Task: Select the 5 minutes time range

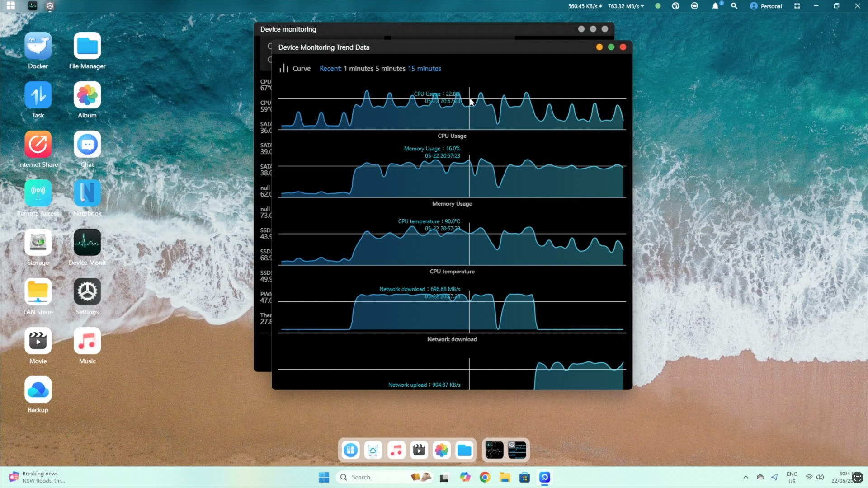Action: (390, 69)
